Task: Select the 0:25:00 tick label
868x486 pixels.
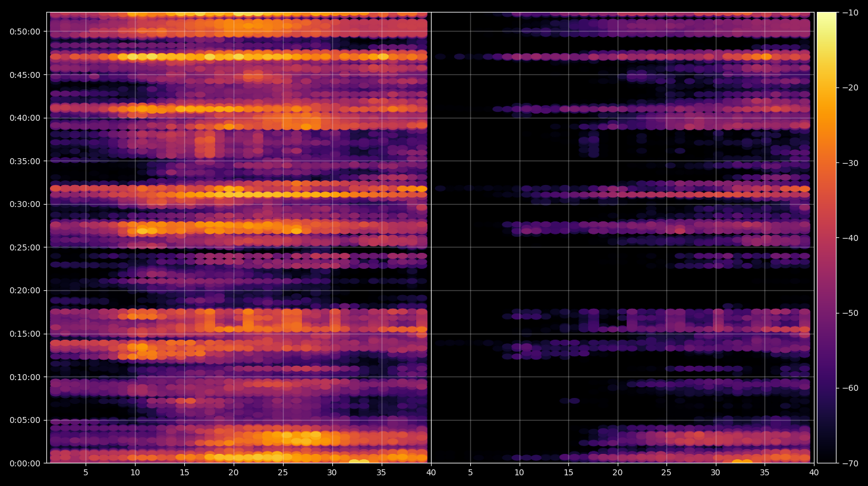Action: pyautogui.click(x=24, y=247)
